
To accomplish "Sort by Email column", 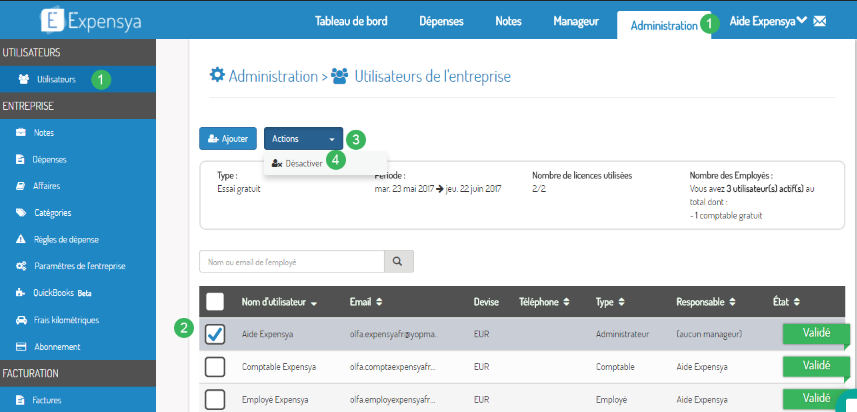I will click(366, 302).
